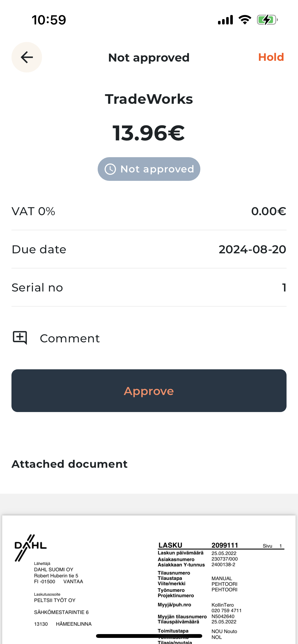The width and height of the screenshot is (298, 644).
Task: Tap the back arrow button
Action: tap(27, 57)
